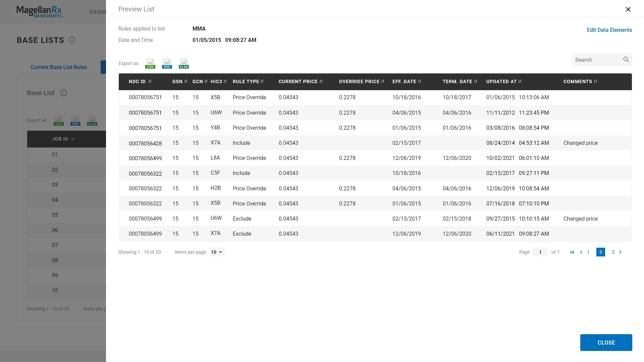Sort by Term. Date column

pyautogui.click(x=475, y=81)
